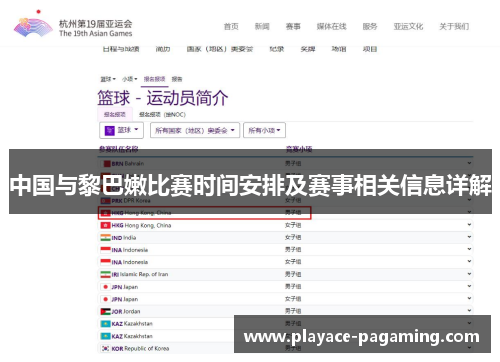Go to 首页 in the top navigation

[231, 26]
